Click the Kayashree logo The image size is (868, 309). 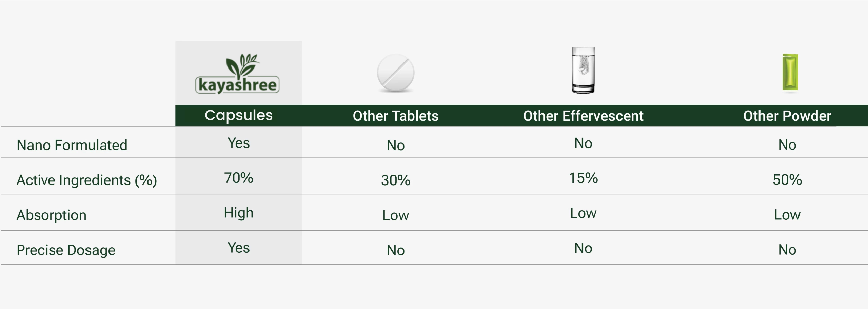click(x=237, y=74)
